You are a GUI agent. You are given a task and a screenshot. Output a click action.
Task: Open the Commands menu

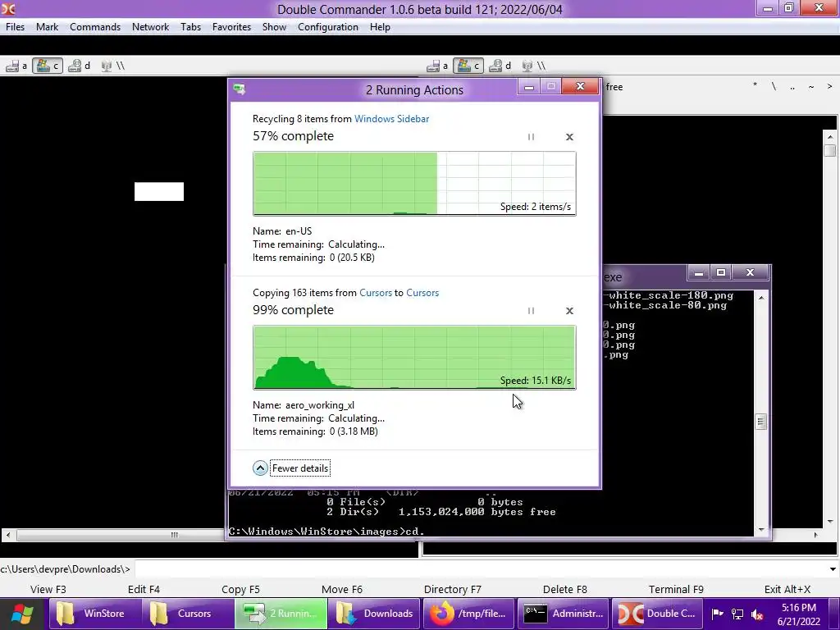(95, 27)
